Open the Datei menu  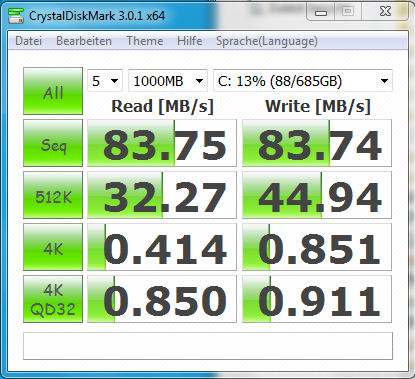[x=29, y=41]
